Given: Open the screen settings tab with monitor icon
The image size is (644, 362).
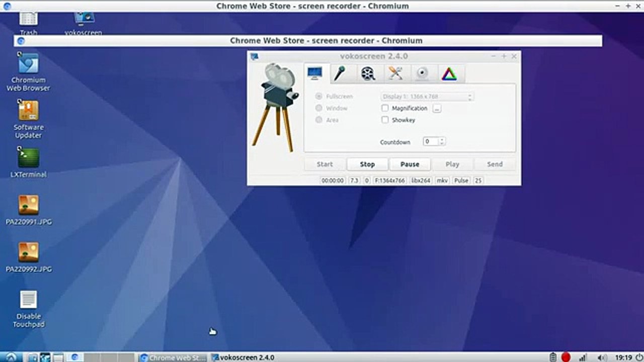Looking at the screenshot, I should pos(315,73).
